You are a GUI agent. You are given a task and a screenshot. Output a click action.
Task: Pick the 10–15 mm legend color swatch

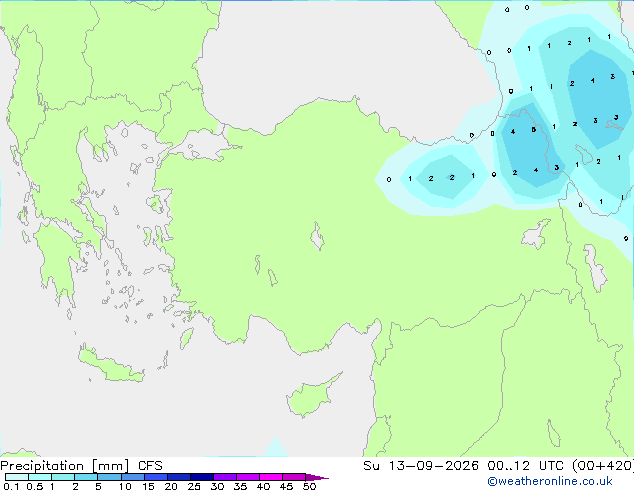(132, 477)
